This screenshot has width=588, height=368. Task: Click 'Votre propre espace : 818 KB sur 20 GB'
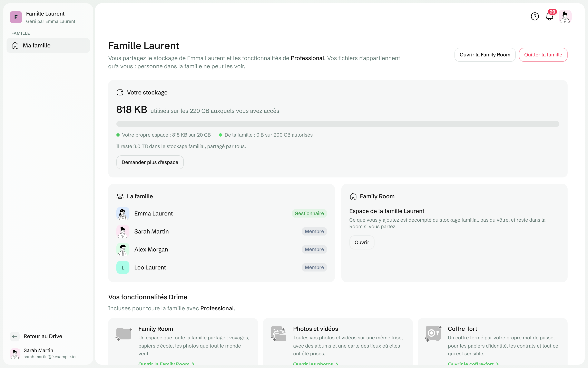pos(166,135)
